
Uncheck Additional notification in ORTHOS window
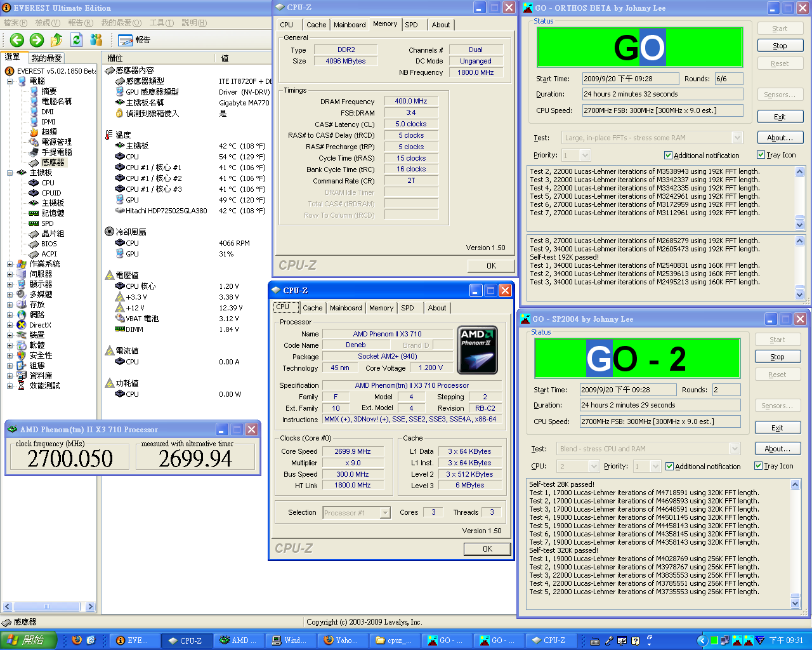pos(668,156)
